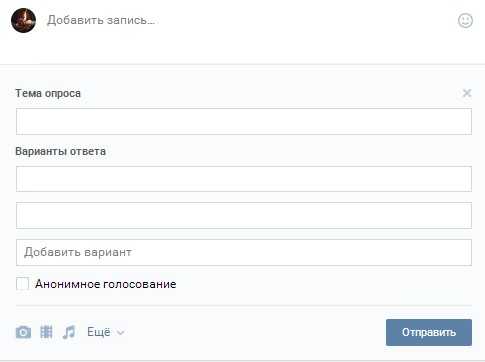This screenshot has height=362, width=485.
Task: Close the poll form with X
Action: coord(467,93)
